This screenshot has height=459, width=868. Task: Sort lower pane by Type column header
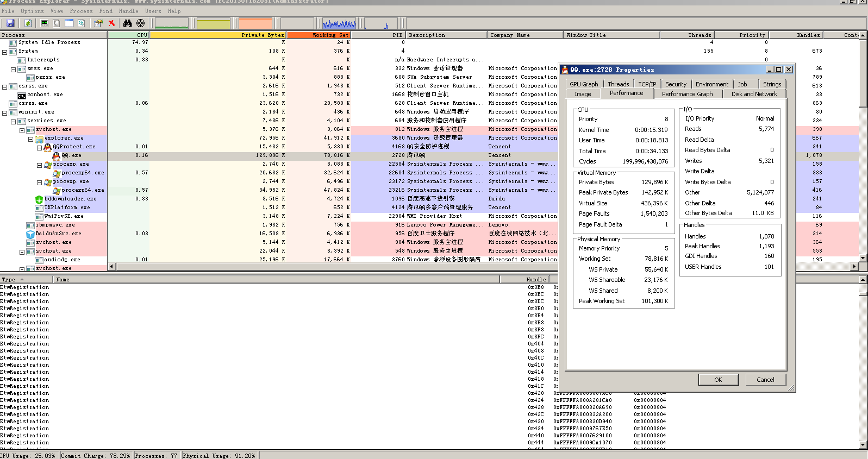(27, 279)
